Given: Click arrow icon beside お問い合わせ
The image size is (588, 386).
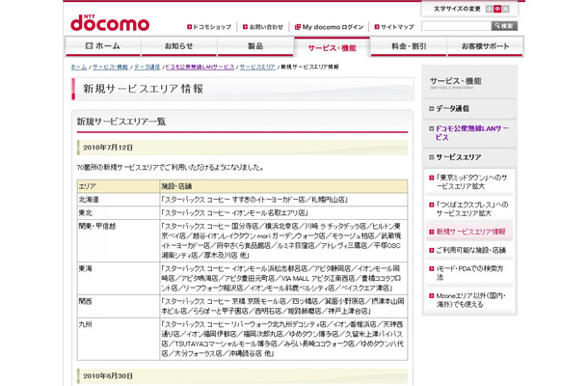Looking at the screenshot, I should (245, 27).
